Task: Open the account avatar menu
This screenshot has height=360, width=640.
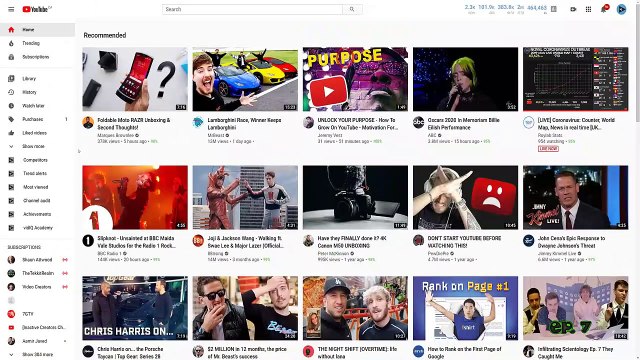Action: point(621,9)
